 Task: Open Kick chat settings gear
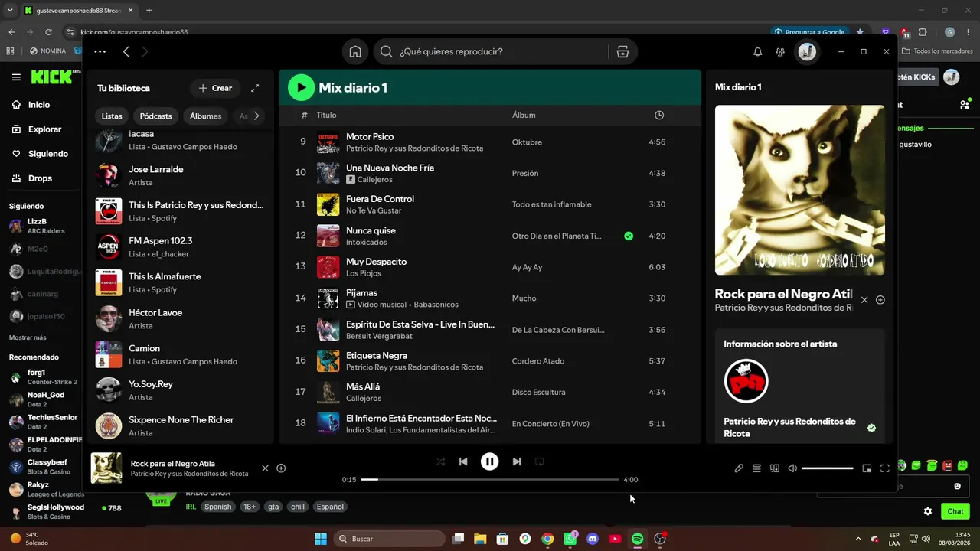(928, 511)
